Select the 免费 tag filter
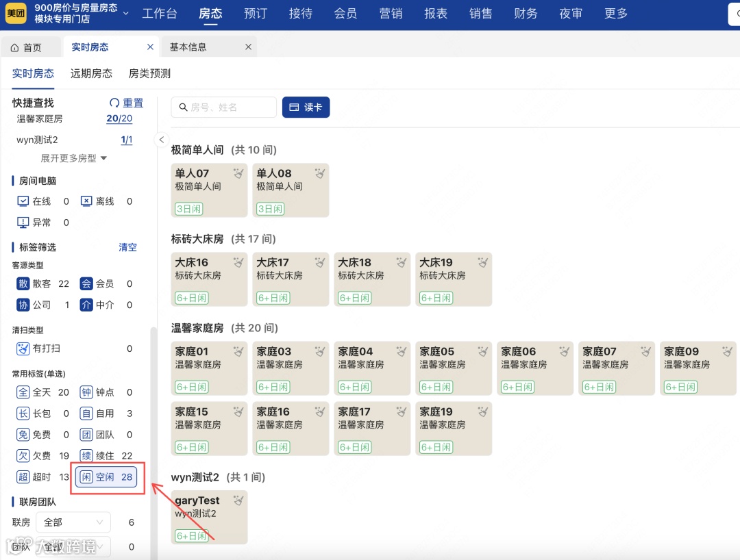The height and width of the screenshot is (560, 740). coord(43,435)
